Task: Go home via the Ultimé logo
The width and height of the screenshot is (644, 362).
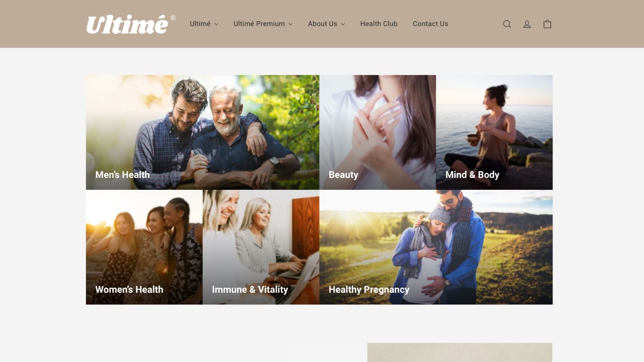Action: pyautogui.click(x=131, y=24)
